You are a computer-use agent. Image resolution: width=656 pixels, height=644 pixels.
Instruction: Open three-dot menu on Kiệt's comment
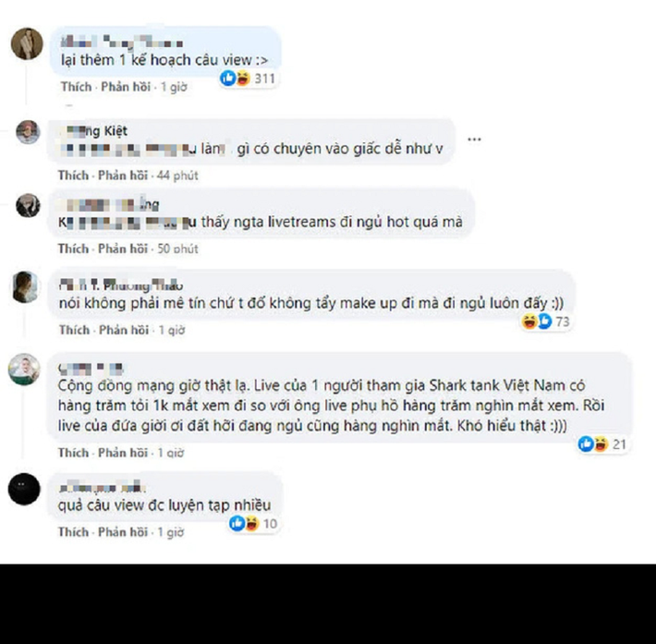(x=474, y=140)
